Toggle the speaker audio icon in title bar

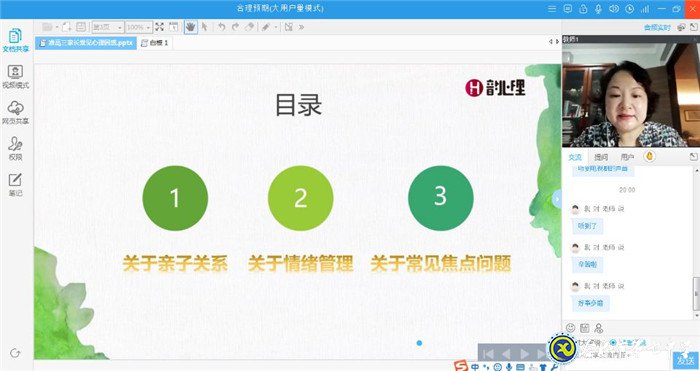(x=614, y=9)
